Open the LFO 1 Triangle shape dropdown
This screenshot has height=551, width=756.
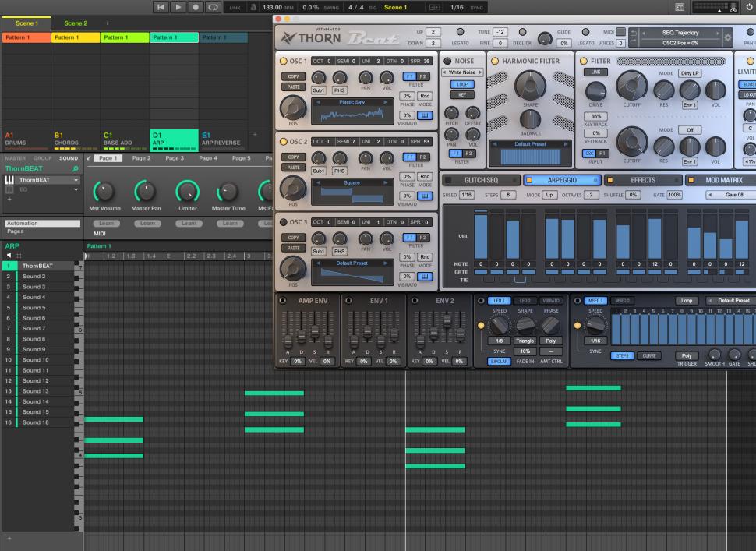pyautogui.click(x=525, y=341)
